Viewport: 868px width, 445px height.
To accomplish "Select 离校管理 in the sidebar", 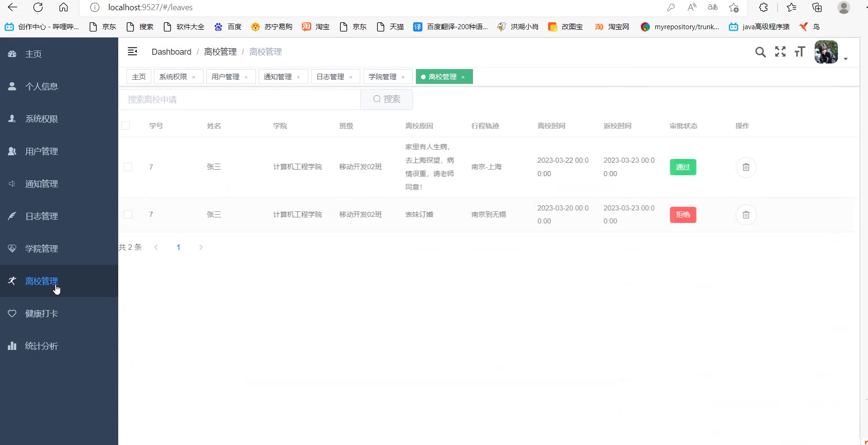I will [x=59, y=281].
